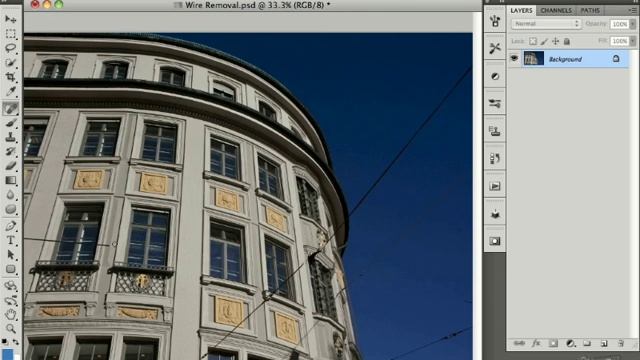Screen dimensions: 640x360
Task: Create a new fill or adjustment layer
Action: 571,344
